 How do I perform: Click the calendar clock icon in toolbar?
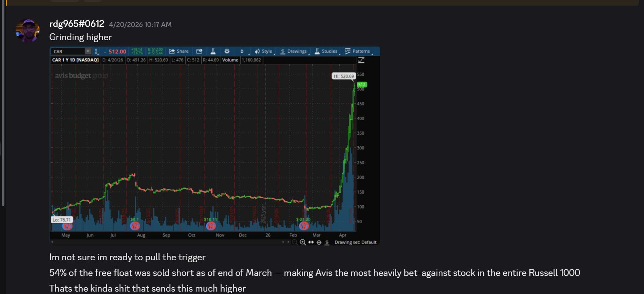(199, 51)
